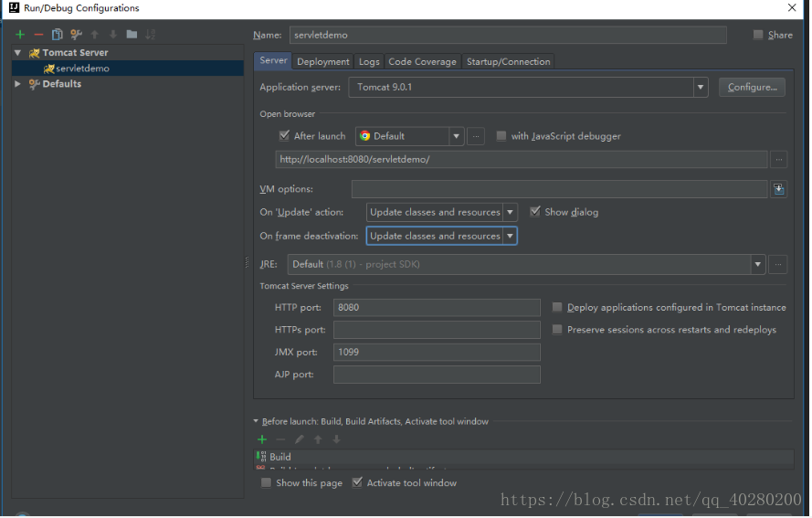Copy configuration icon in left toolbar
The height and width of the screenshot is (518, 812).
tap(57, 35)
